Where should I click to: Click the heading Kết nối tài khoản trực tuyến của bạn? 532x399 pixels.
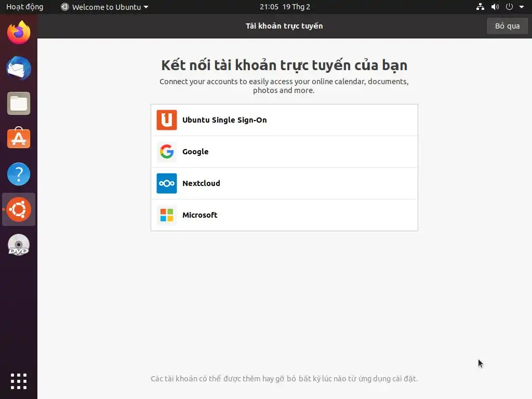(284, 65)
